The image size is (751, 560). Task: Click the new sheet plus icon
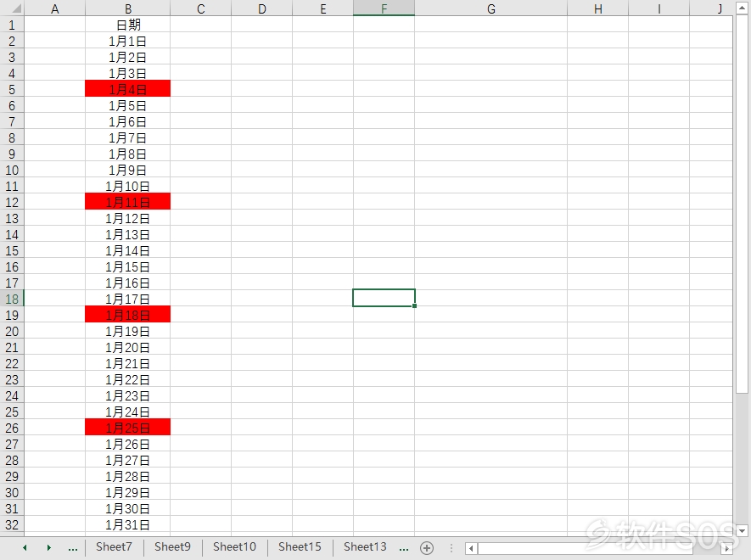pyautogui.click(x=427, y=547)
